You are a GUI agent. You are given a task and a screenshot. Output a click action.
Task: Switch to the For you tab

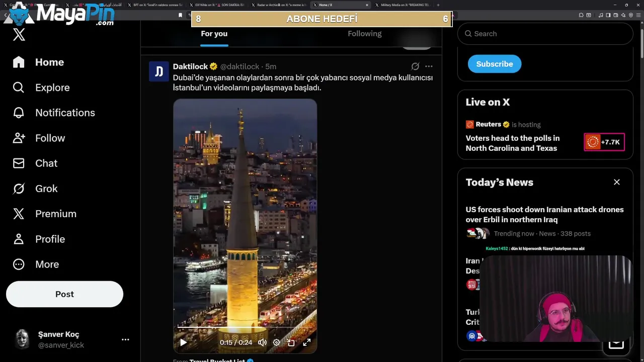214,34
